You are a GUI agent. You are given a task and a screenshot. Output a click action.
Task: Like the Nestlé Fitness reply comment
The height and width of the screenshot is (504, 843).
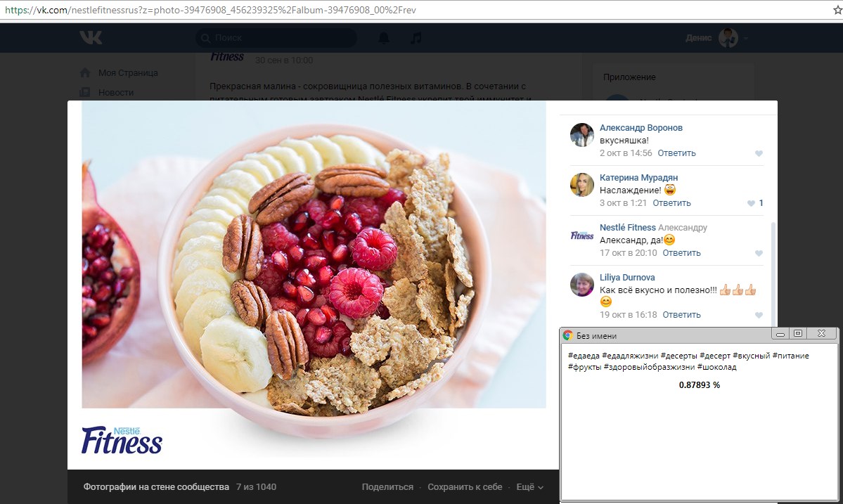[759, 254]
